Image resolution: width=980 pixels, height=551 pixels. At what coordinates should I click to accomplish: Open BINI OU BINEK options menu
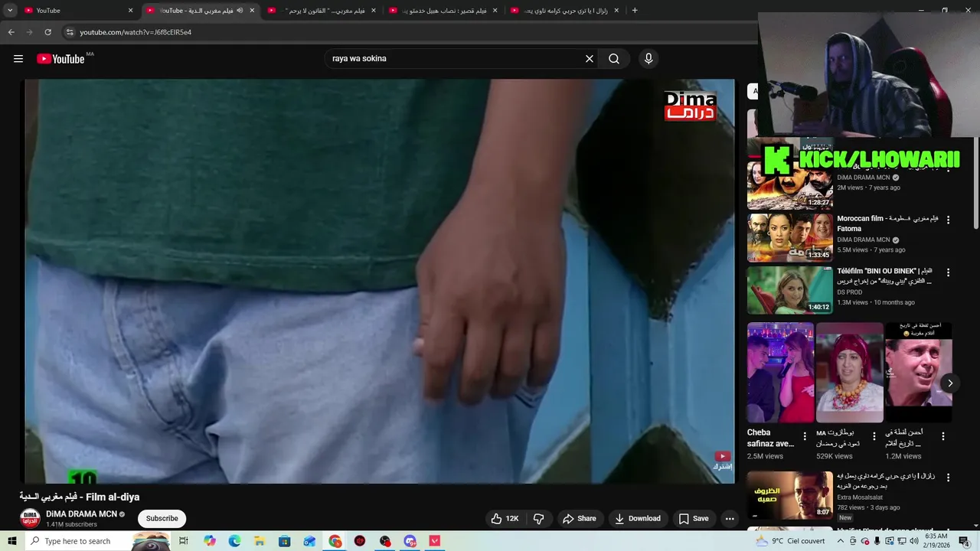[x=948, y=272]
